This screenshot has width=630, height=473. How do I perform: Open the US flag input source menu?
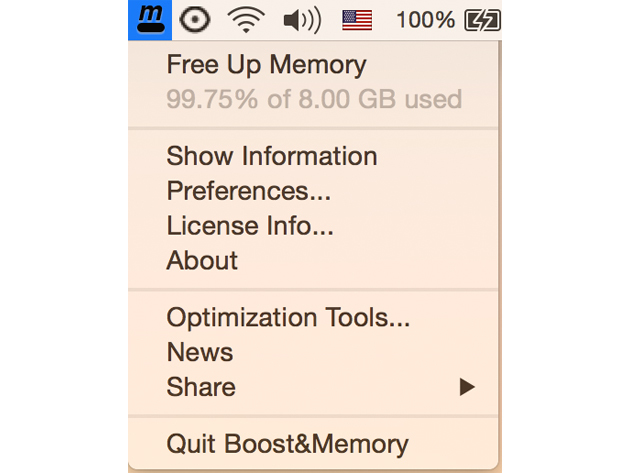(x=357, y=20)
